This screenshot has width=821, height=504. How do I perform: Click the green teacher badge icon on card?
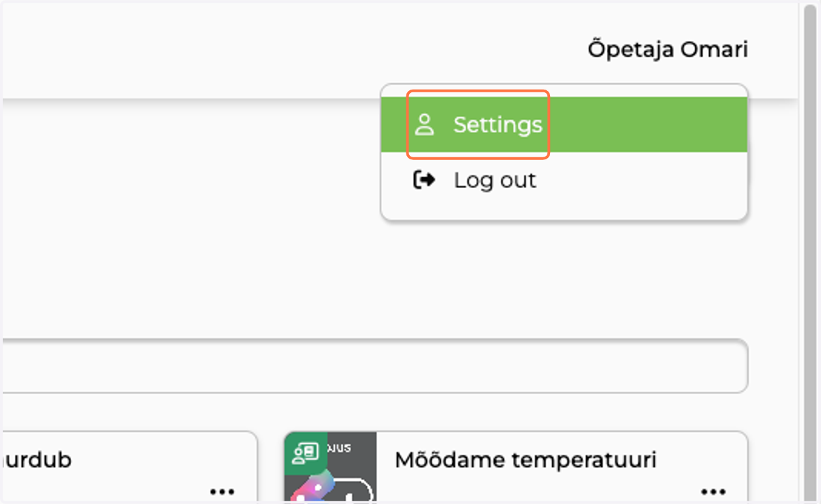coord(306,453)
